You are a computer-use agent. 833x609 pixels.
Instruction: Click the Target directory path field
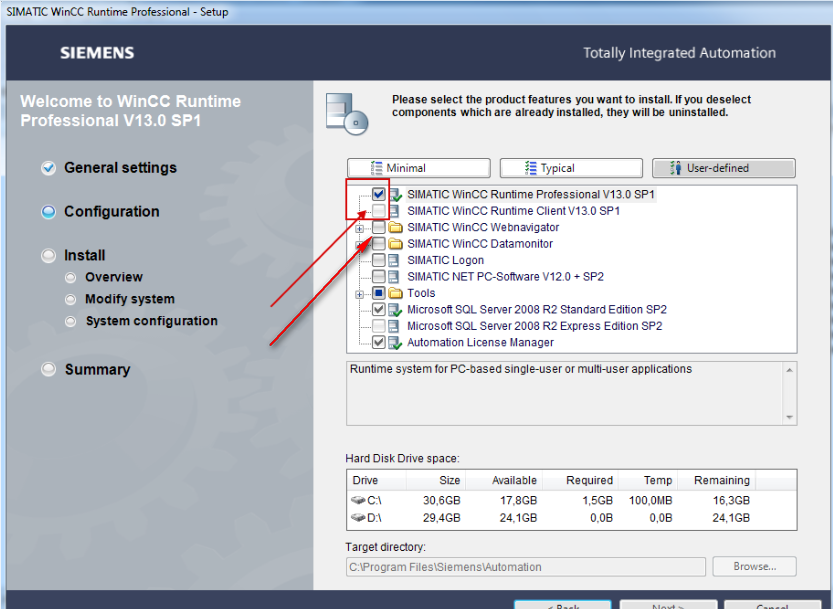tap(525, 567)
